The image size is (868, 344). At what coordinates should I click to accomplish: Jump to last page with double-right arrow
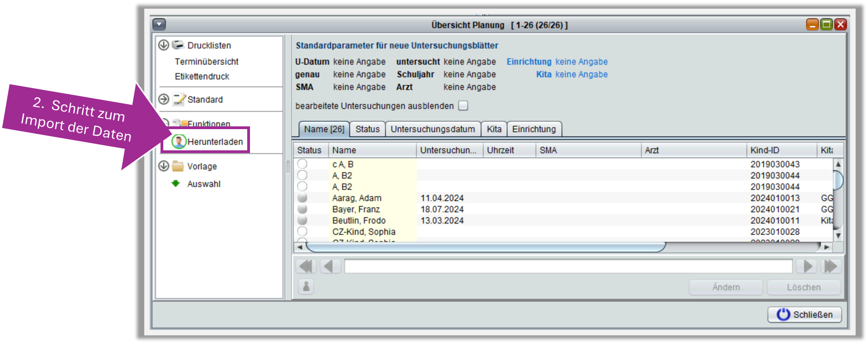pyautogui.click(x=830, y=267)
